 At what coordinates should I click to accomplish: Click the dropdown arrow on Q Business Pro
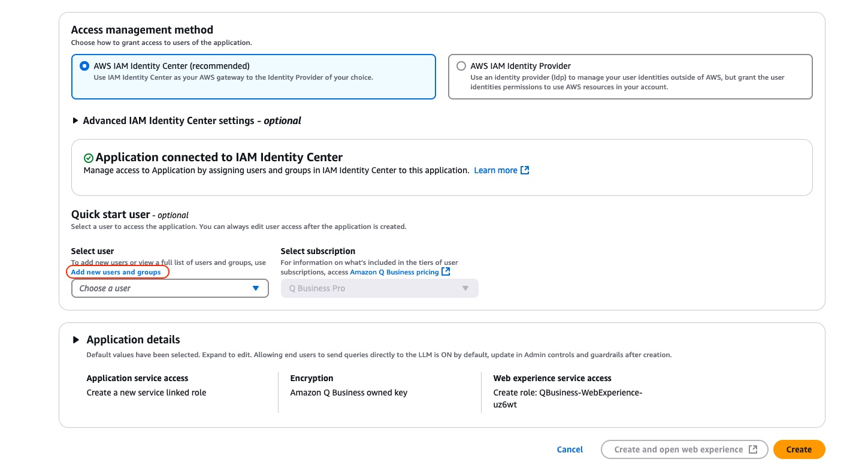465,288
